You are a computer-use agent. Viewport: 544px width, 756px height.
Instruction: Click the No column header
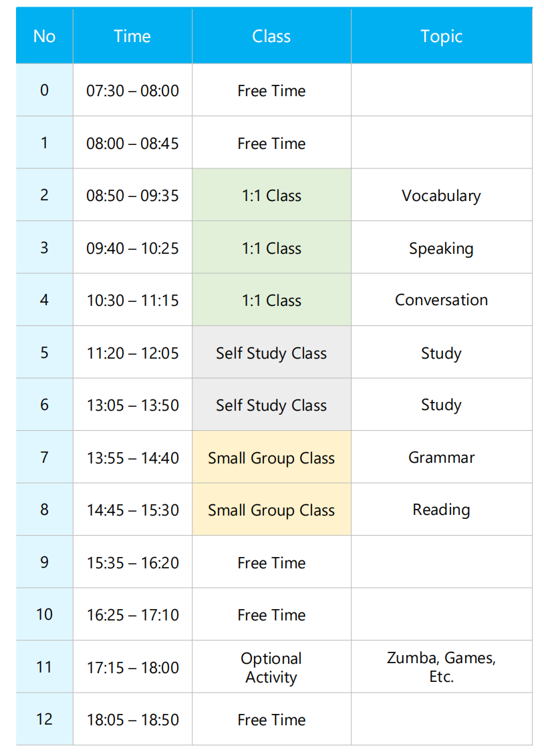[44, 36]
